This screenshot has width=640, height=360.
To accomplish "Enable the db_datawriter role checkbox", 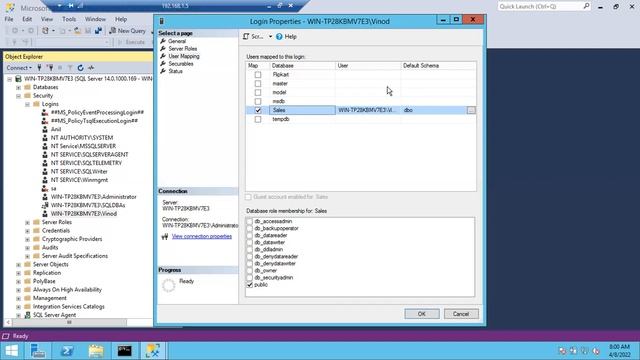I will [249, 242].
